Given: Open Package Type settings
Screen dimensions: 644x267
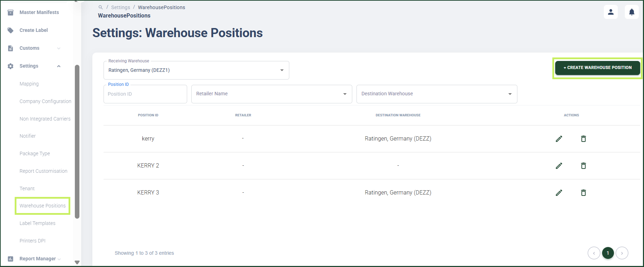Looking at the screenshot, I should point(35,153).
